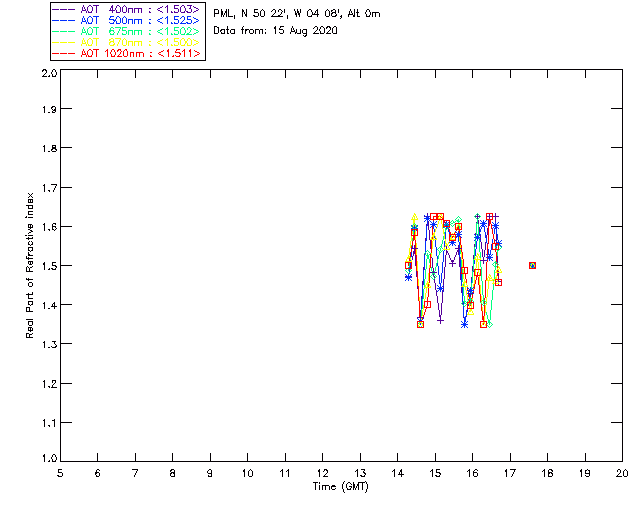Click the 12 tick on the time axis
The image size is (640, 512).
322,473
